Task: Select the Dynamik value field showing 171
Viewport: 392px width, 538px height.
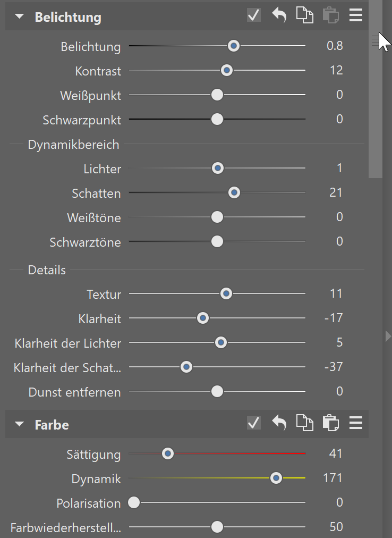Action: click(x=333, y=478)
